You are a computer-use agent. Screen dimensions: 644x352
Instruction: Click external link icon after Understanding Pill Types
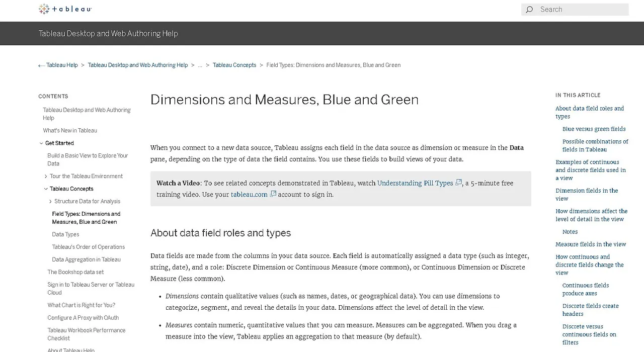point(458,183)
